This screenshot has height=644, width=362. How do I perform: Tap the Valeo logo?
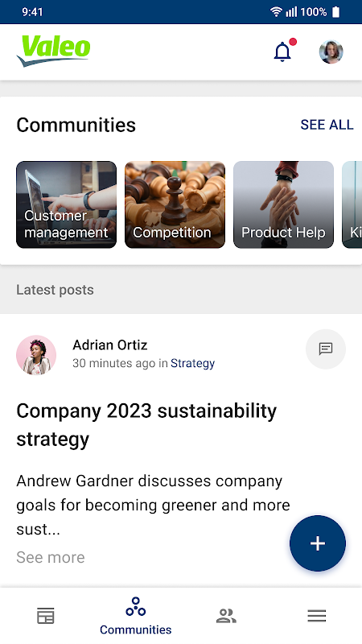click(x=53, y=51)
